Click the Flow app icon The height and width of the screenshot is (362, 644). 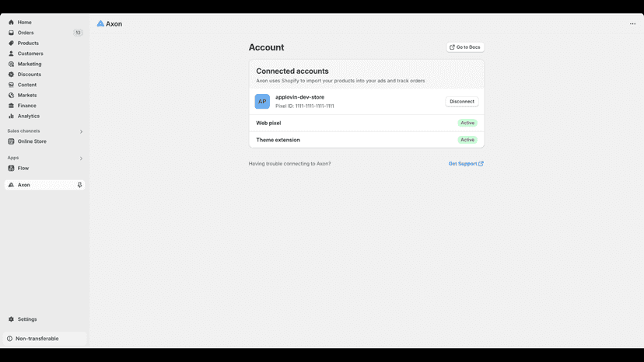[11, 169]
